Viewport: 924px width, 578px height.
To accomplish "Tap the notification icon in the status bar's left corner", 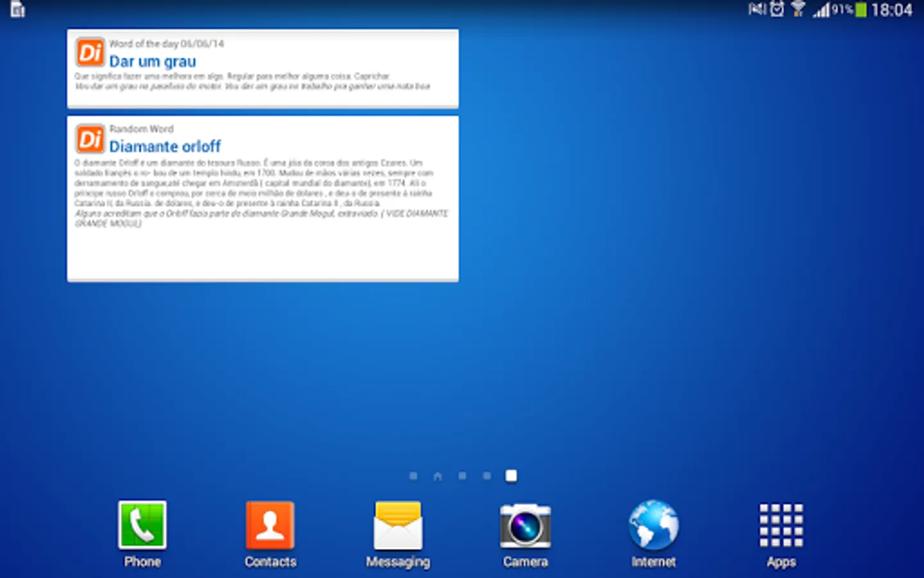I will [x=18, y=10].
